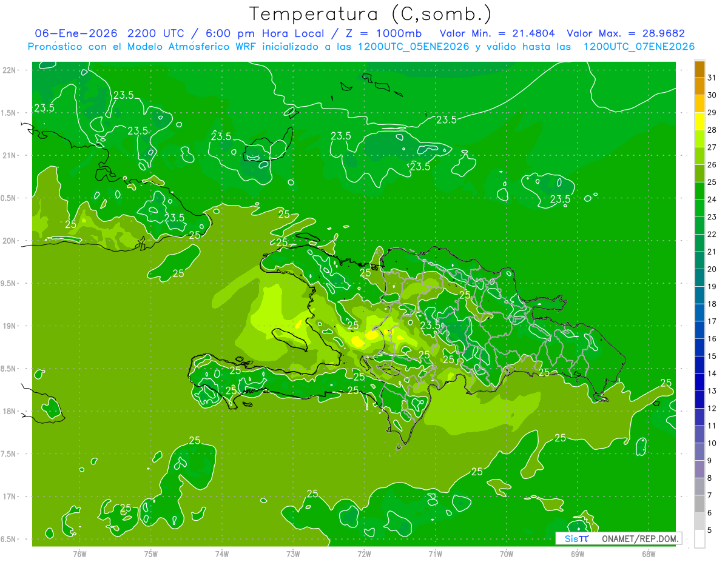Screen dimensions: 728x562
Task: Click the 68W longitude axis label
Action: 649,554
